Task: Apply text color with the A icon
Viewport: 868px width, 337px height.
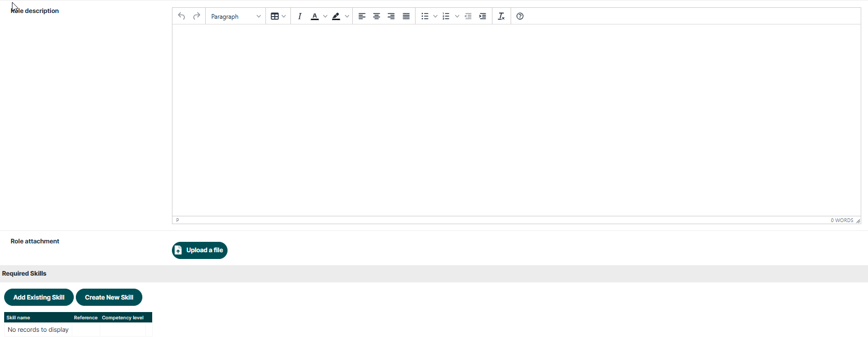Action: pos(315,16)
